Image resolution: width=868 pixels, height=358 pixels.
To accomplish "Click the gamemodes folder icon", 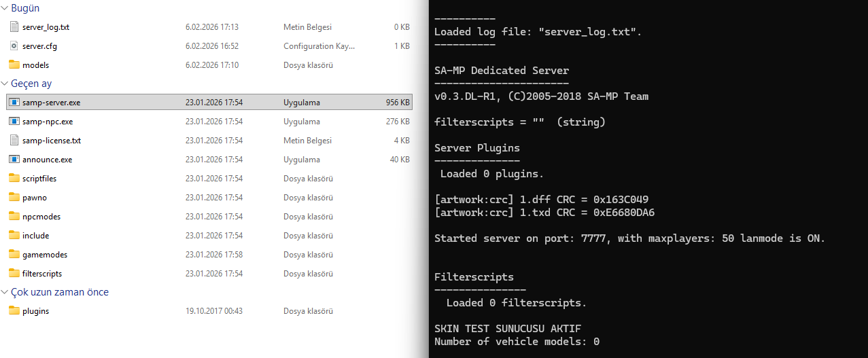I will 14,255.
